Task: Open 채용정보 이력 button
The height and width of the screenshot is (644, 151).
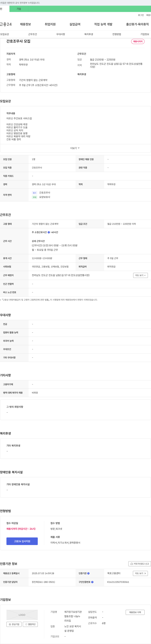Action: pos(135,612)
